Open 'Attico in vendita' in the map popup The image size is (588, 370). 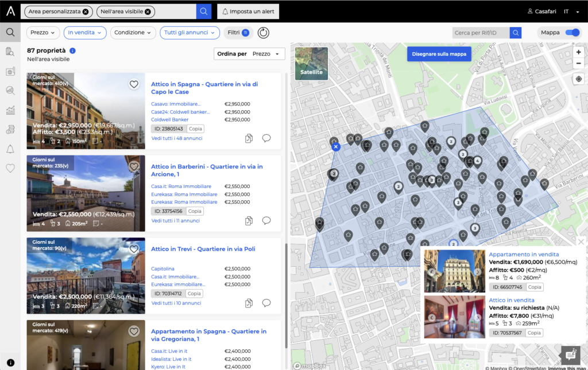coord(512,300)
